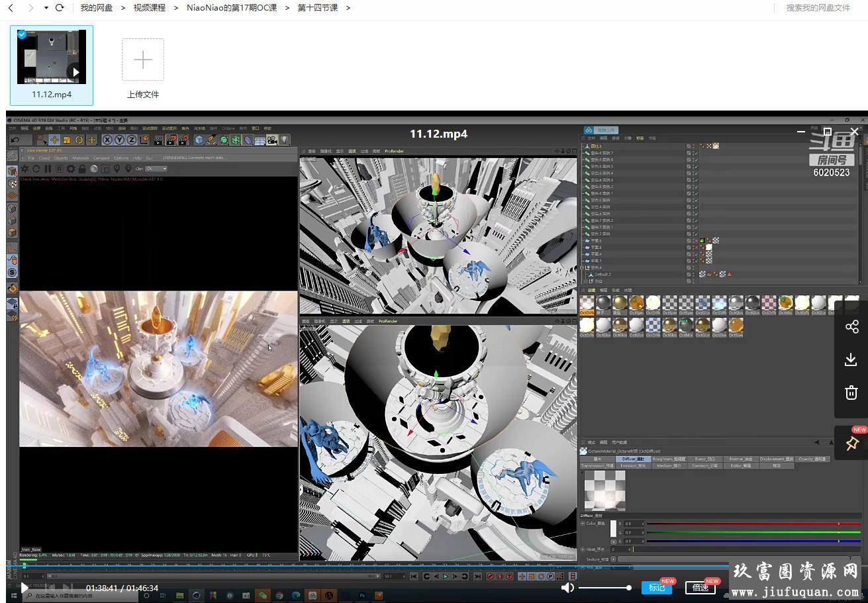Delete the video using trash icon
Viewport: 868px width, 603px height.
851,393
